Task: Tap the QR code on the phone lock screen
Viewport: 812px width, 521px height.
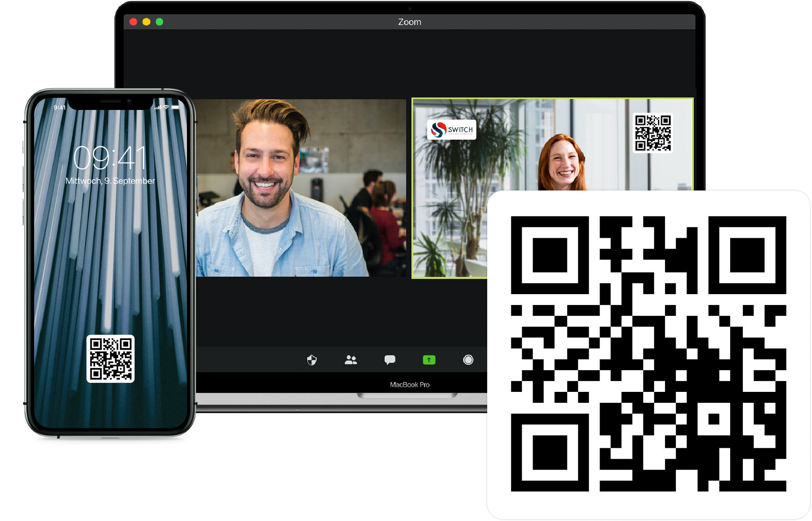Action: tap(111, 359)
